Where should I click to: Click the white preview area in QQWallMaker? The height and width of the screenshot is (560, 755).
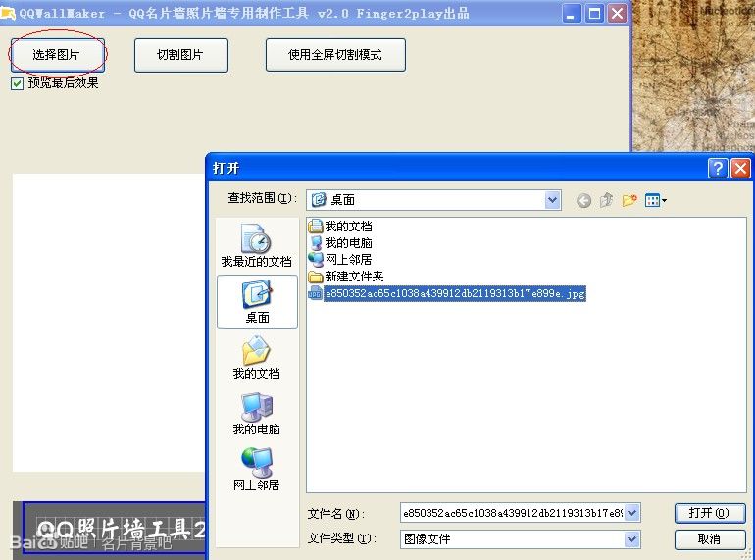tap(108, 323)
